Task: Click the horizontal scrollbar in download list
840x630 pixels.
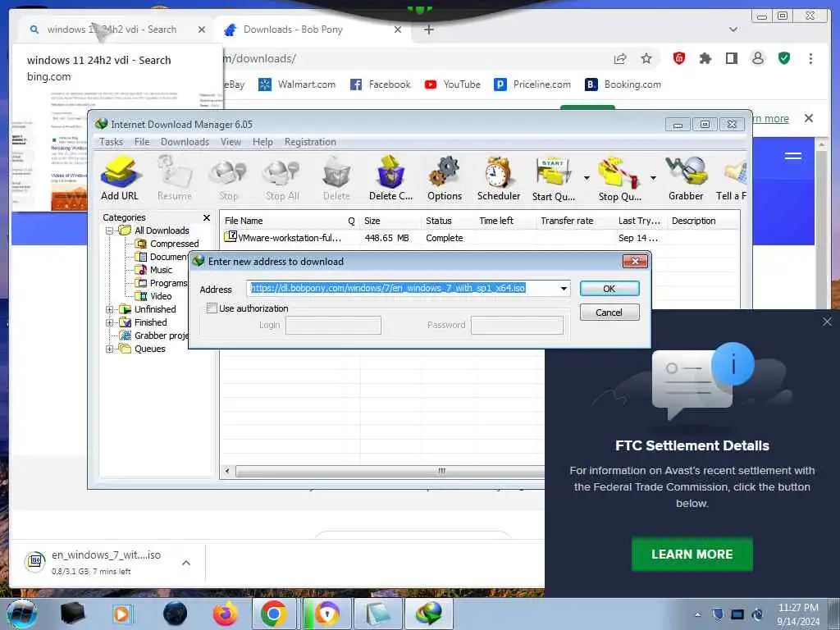Action: (390, 471)
